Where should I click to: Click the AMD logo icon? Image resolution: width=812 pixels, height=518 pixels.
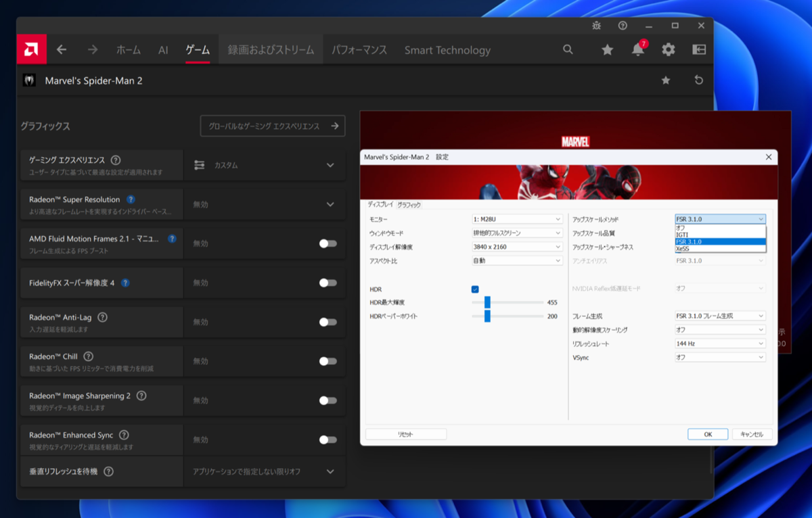coord(31,49)
